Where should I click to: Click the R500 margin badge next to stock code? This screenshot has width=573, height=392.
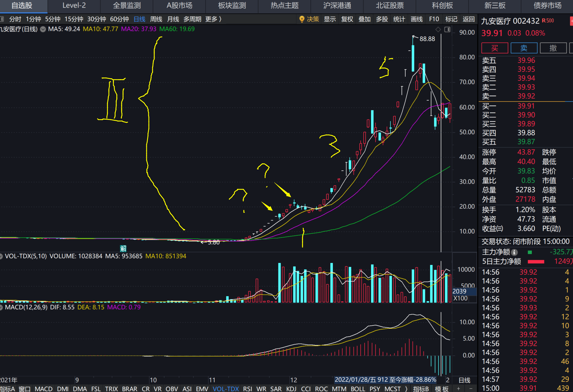pos(548,21)
